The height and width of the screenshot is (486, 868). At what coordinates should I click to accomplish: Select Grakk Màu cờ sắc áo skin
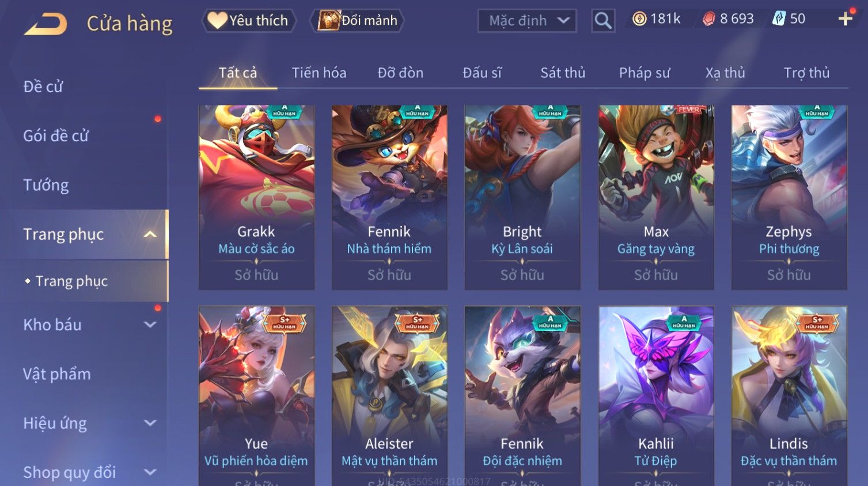click(256, 197)
